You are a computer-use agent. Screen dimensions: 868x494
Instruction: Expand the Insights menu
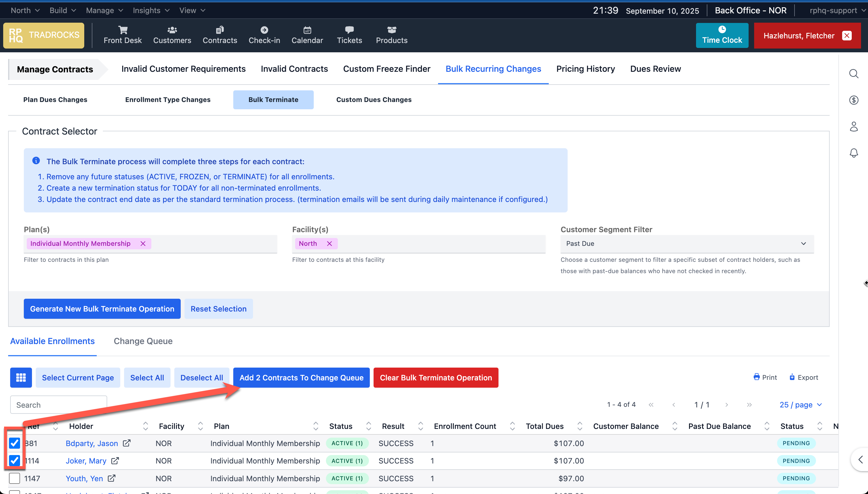(x=150, y=10)
